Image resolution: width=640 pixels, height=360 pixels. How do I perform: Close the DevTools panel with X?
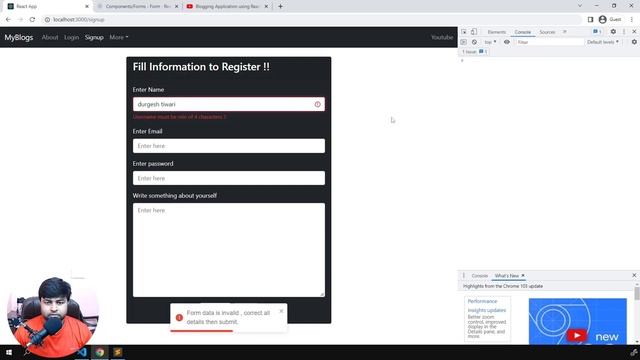pyautogui.click(x=634, y=31)
